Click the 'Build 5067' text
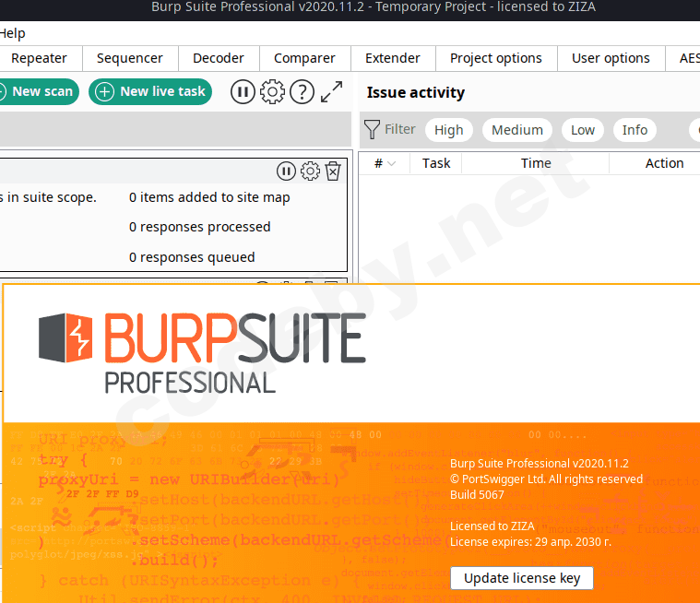The height and width of the screenshot is (603, 700). 477,495
